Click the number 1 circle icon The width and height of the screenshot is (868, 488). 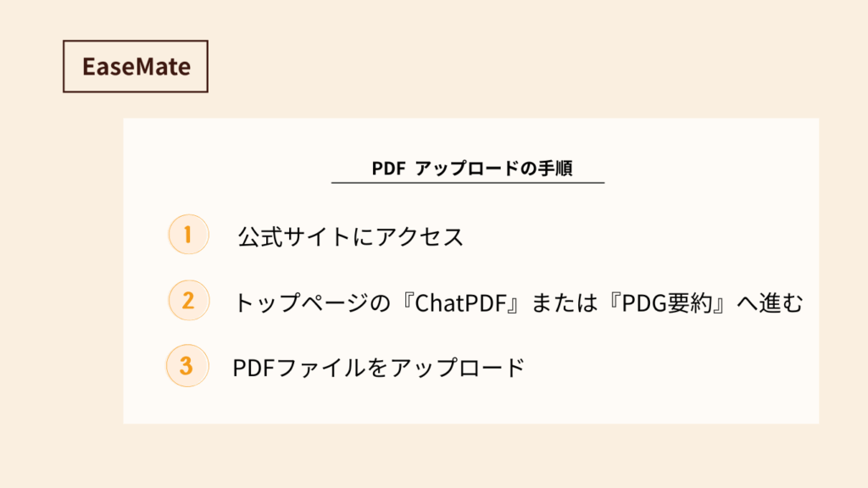point(188,234)
